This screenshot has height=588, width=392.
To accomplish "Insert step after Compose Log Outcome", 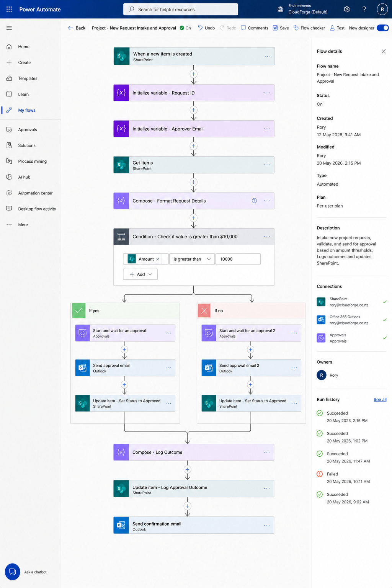I will point(188,469).
